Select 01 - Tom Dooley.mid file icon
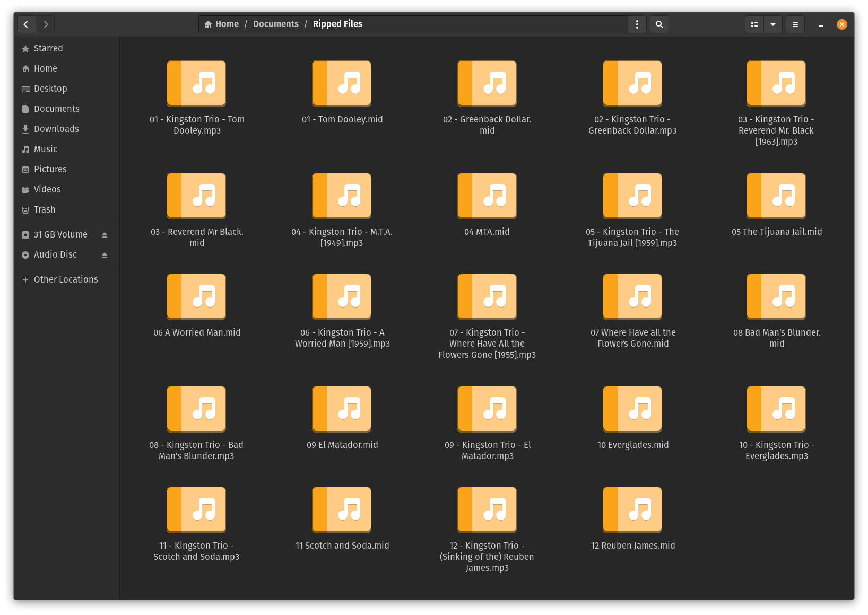Screen dimensions: 868x615 (x=342, y=84)
